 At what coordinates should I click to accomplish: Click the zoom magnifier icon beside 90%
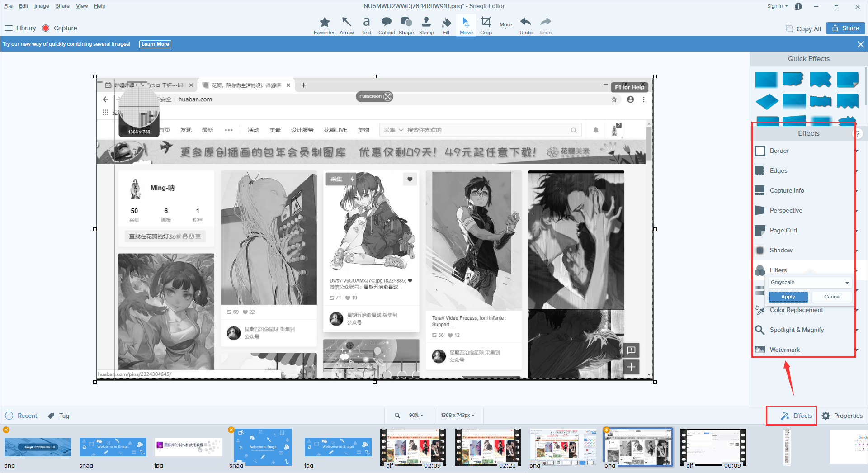397,416
